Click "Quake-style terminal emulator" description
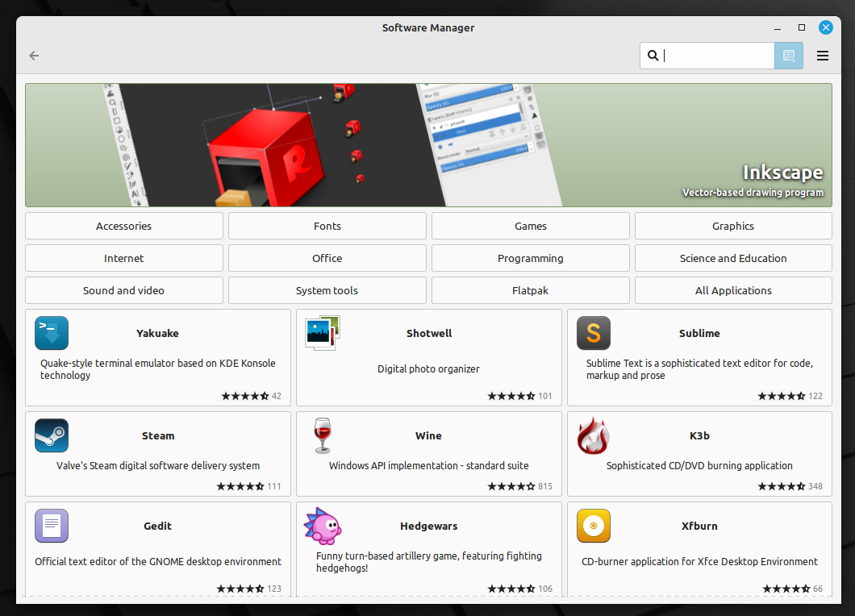Viewport: 855px width, 616px height. pos(158,369)
